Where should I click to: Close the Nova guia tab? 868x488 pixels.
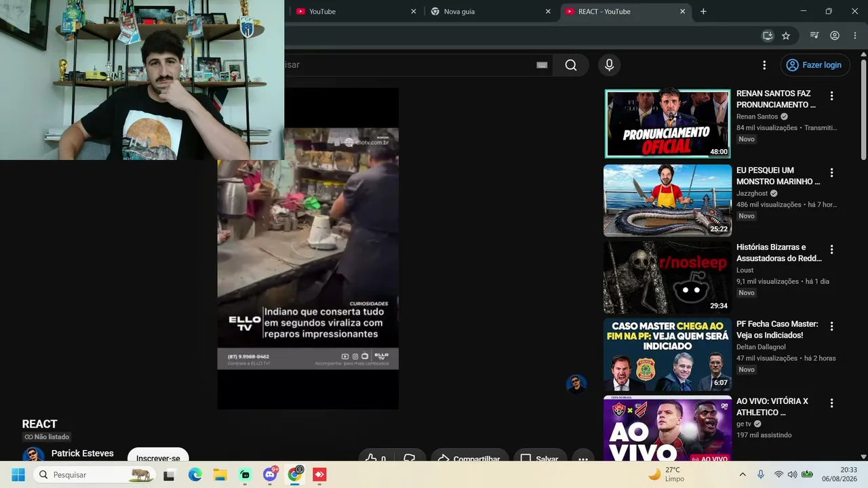548,12
